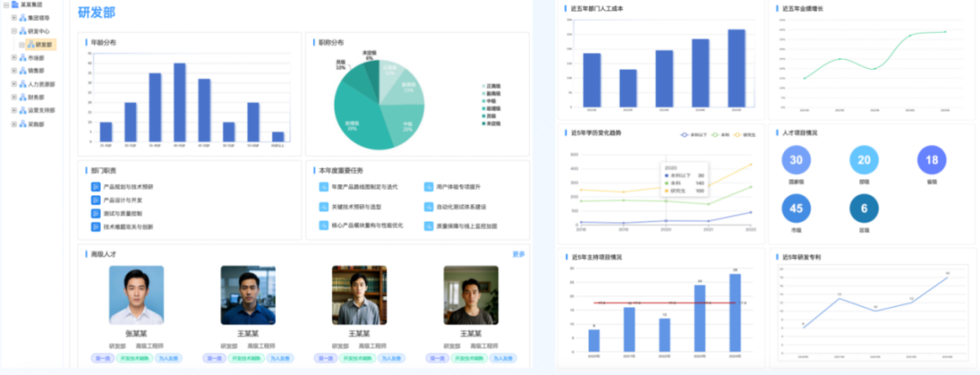Toggle the 本科 legend series
The image size is (980, 375).
[x=721, y=135]
